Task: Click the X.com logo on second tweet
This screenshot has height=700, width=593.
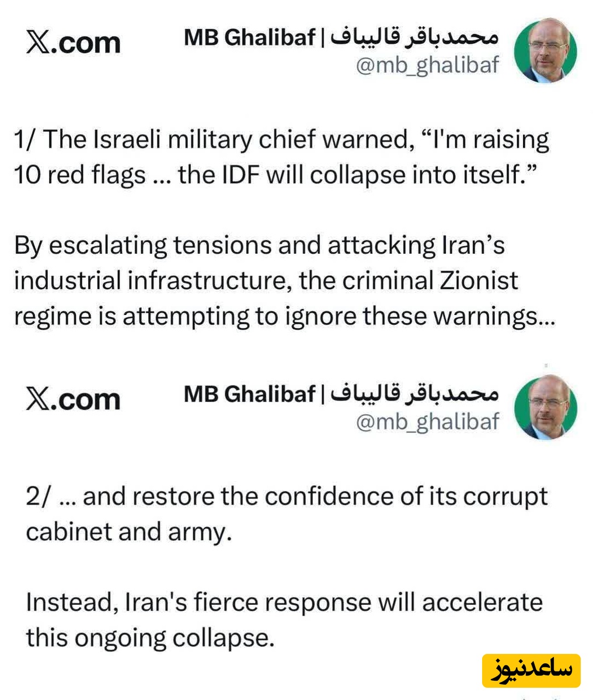Action: click(74, 398)
